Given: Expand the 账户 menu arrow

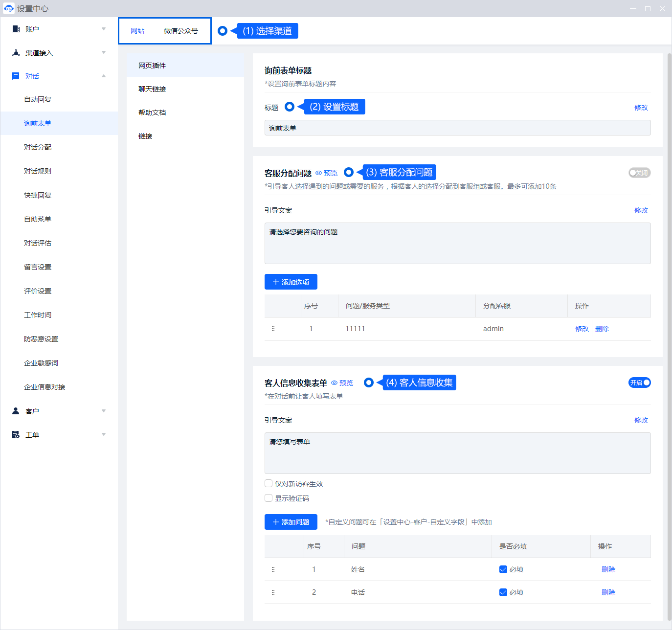Looking at the screenshot, I should (x=104, y=29).
